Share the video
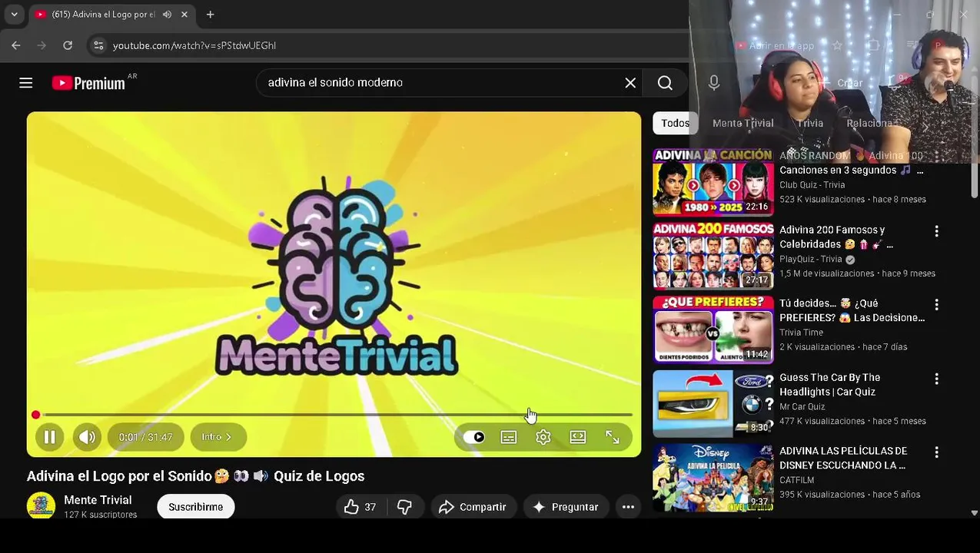The height and width of the screenshot is (553, 980). (473, 507)
